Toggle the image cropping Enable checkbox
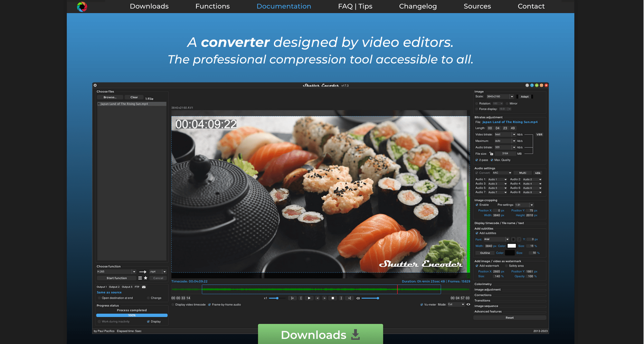 (x=477, y=205)
